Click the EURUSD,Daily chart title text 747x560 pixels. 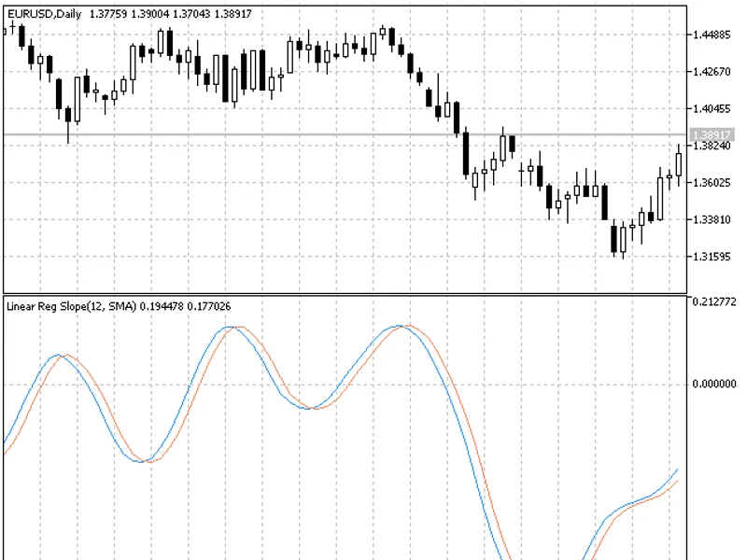(44, 14)
